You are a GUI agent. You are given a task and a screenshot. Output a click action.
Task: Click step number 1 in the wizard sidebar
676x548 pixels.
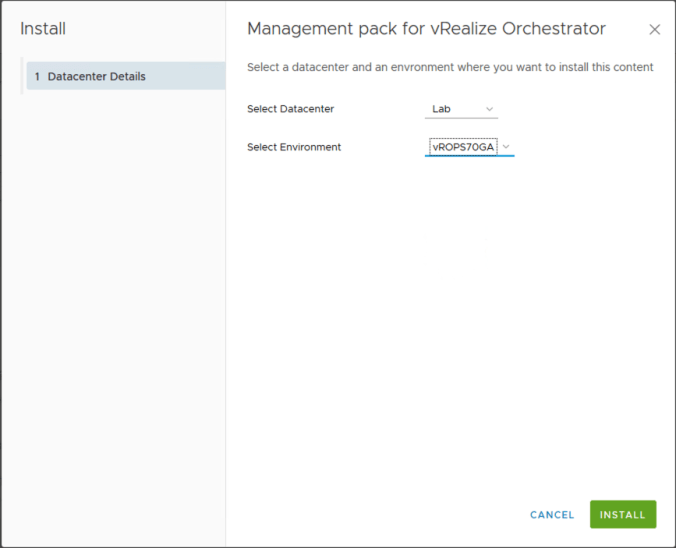(37, 76)
